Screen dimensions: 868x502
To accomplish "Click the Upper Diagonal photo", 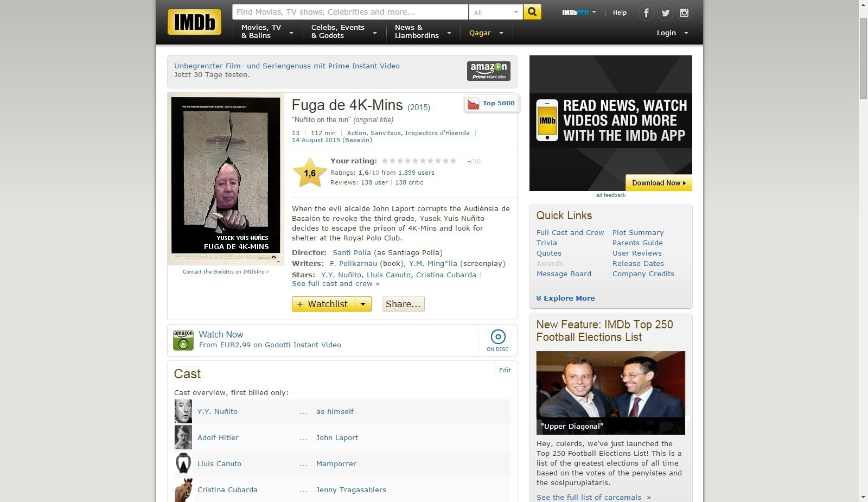I will coord(611,392).
